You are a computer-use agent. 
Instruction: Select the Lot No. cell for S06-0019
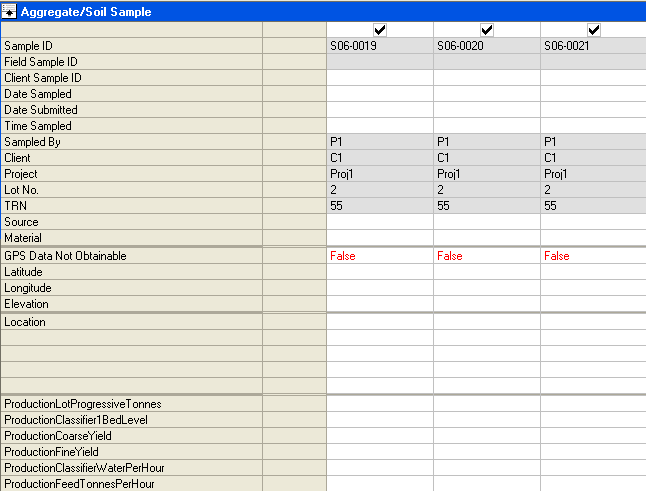(379, 190)
